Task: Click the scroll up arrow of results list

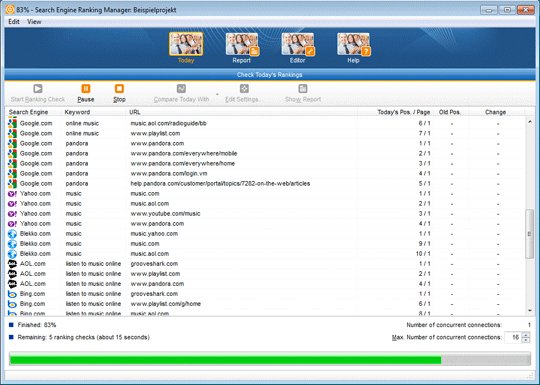Action: (530, 122)
